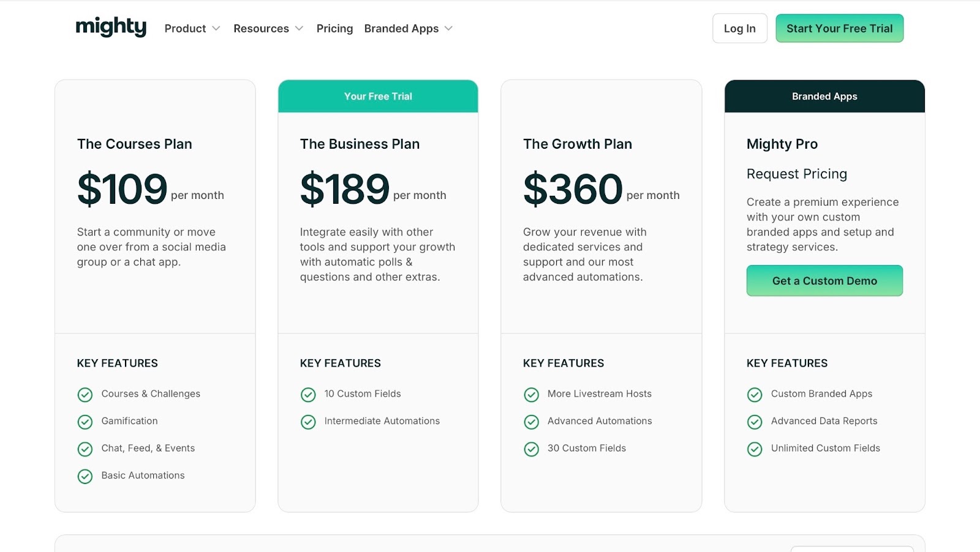Click checkmark icon beside Basic Automations

click(85, 476)
